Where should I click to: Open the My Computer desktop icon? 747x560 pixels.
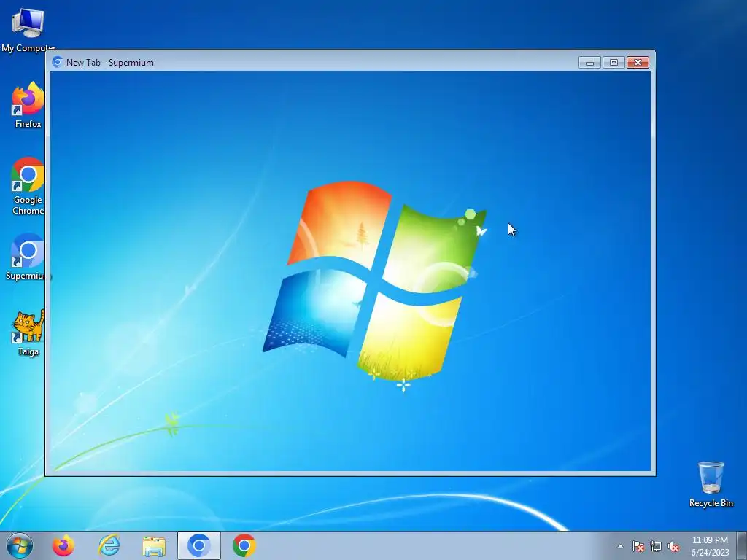point(28,29)
